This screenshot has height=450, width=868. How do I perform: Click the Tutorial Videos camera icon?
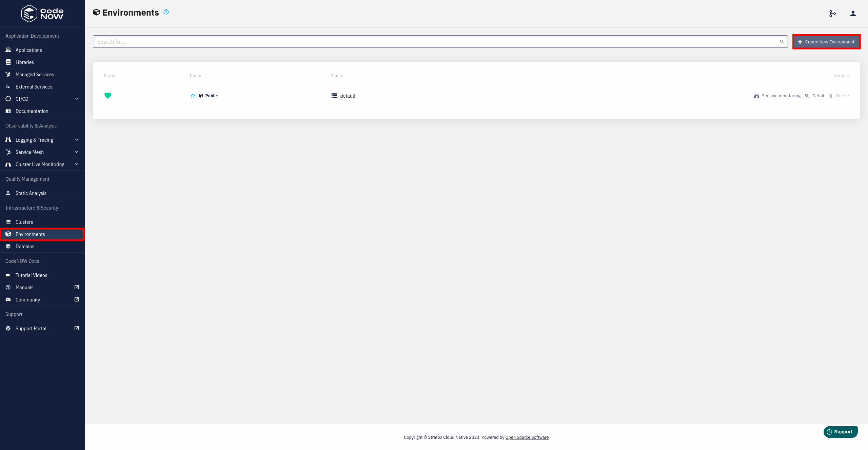click(8, 275)
